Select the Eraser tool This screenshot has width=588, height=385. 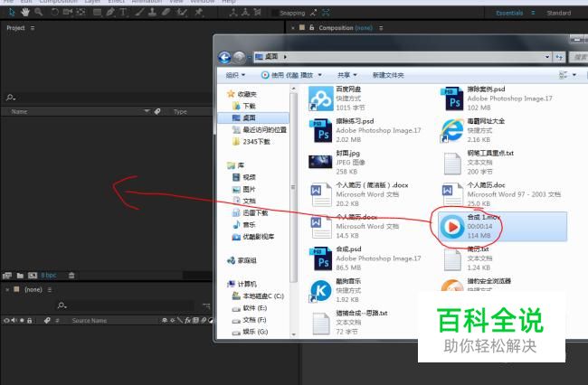pyautogui.click(x=166, y=13)
